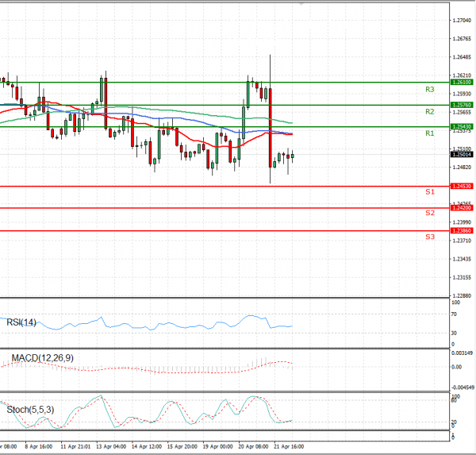Click the 1.23155 price axis value
Image resolution: width=476 pixels, height=455 pixels.
pyautogui.click(x=462, y=277)
